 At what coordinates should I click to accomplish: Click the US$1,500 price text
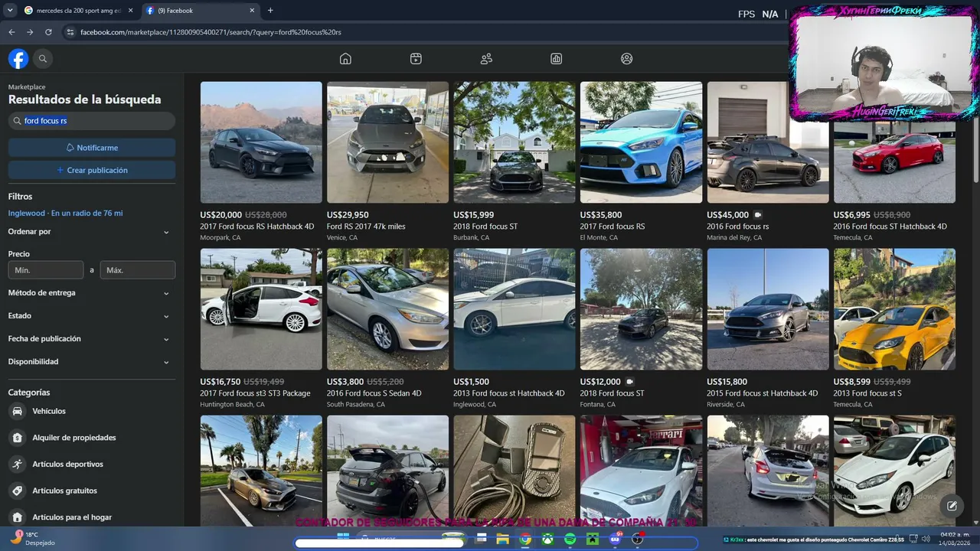click(472, 382)
